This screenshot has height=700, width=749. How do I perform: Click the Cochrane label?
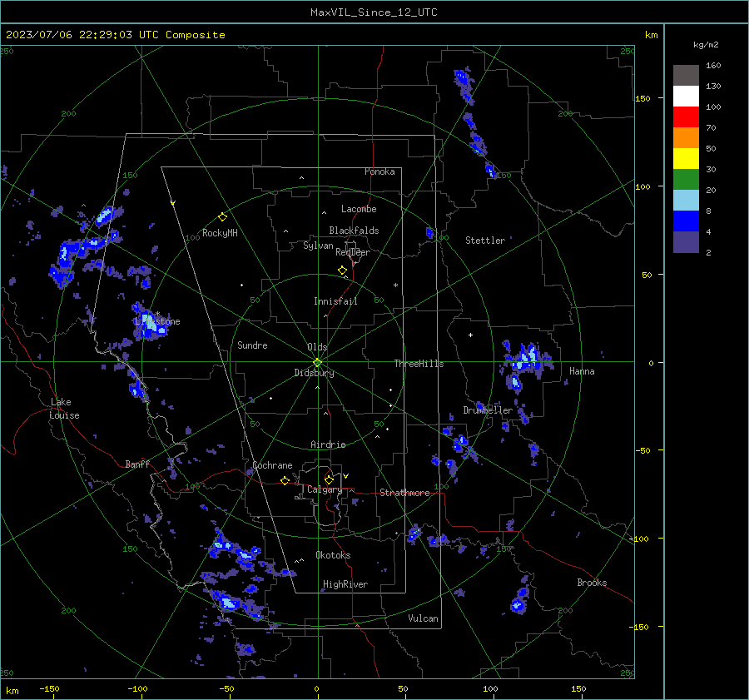pyautogui.click(x=272, y=465)
